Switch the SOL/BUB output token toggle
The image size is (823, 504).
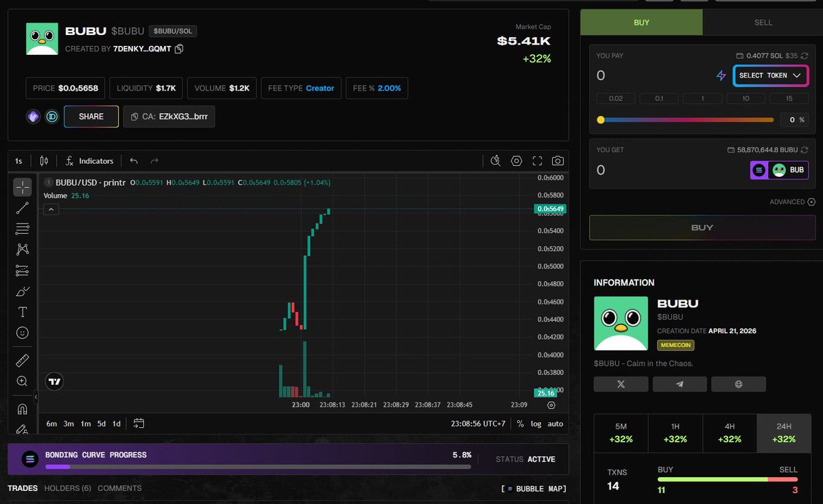pyautogui.click(x=779, y=170)
